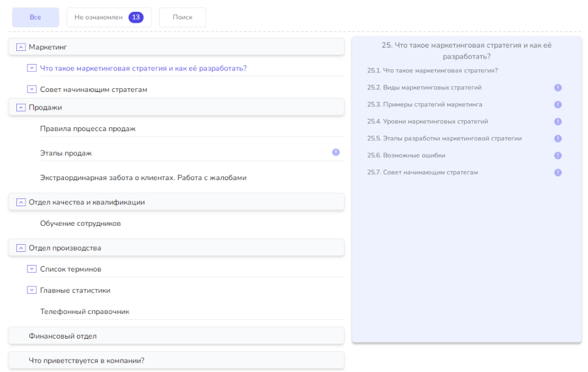
Task: Collapse the Отдел качества и квалификации section
Action: click(21, 202)
